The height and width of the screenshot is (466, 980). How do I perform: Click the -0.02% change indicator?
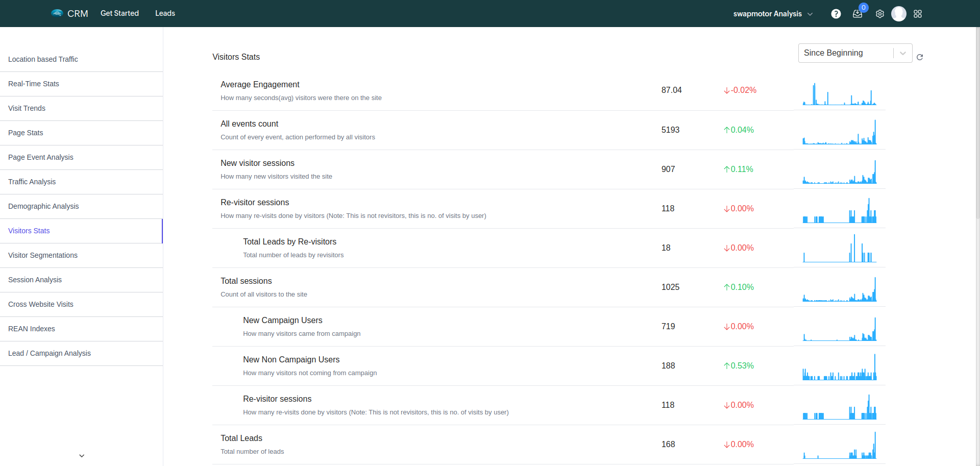(740, 90)
